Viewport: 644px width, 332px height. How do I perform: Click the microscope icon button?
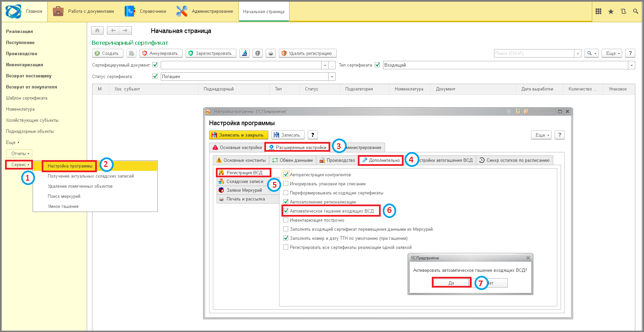[x=244, y=53]
